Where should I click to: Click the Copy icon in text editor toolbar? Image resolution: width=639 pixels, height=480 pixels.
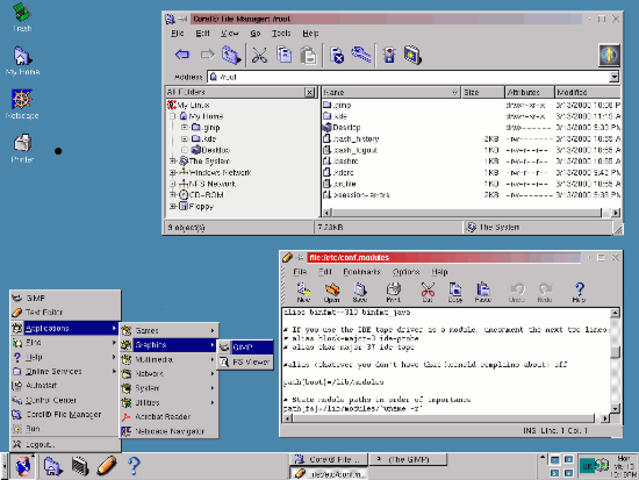point(455,292)
